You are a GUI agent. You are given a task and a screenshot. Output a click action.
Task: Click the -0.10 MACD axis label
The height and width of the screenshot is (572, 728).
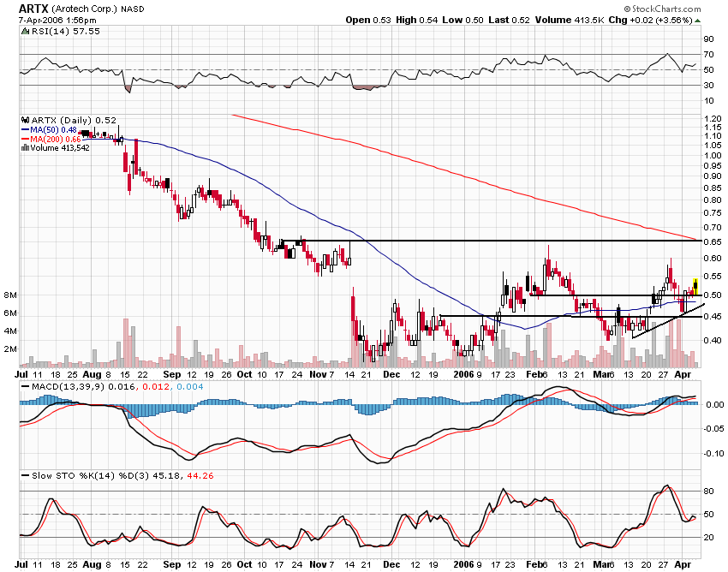pyautogui.click(x=713, y=454)
